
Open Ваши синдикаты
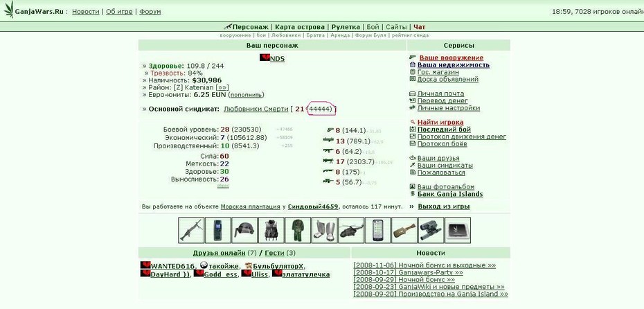pyautogui.click(x=445, y=166)
